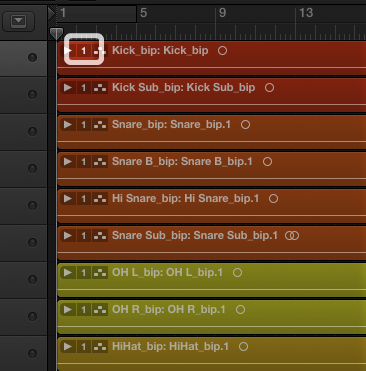366x371 pixels.
Task: Open take number menu on Snare B_bip folder
Action: tap(84, 162)
